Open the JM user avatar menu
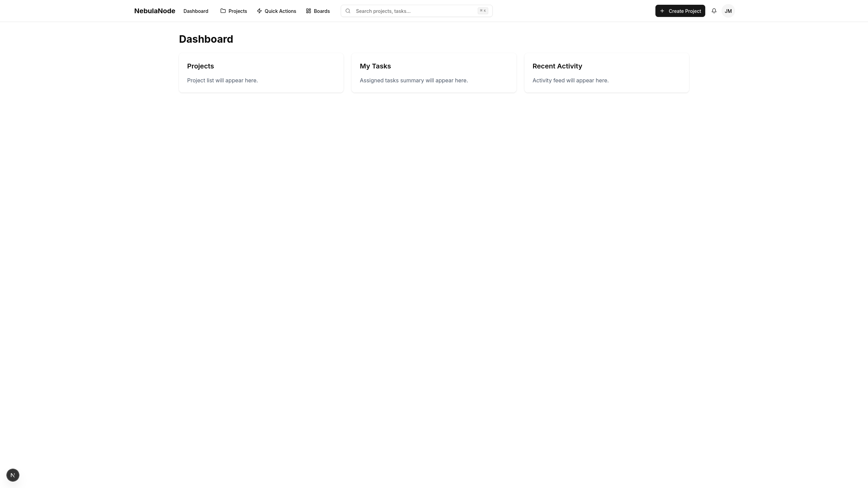 click(728, 11)
